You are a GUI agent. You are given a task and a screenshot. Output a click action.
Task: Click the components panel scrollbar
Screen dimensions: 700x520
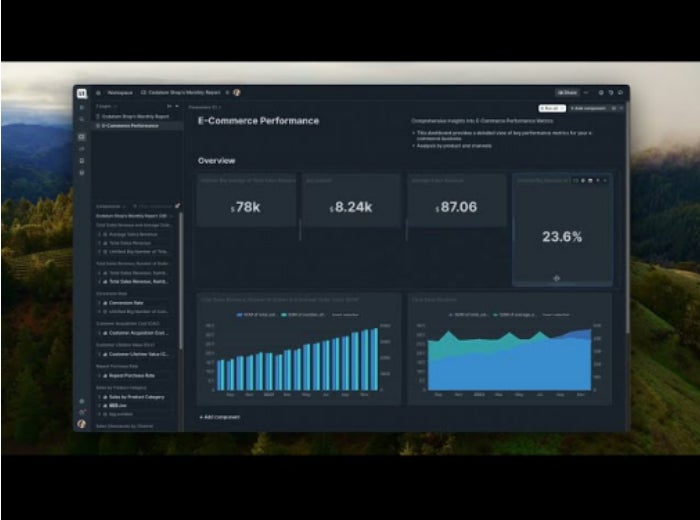point(181,280)
